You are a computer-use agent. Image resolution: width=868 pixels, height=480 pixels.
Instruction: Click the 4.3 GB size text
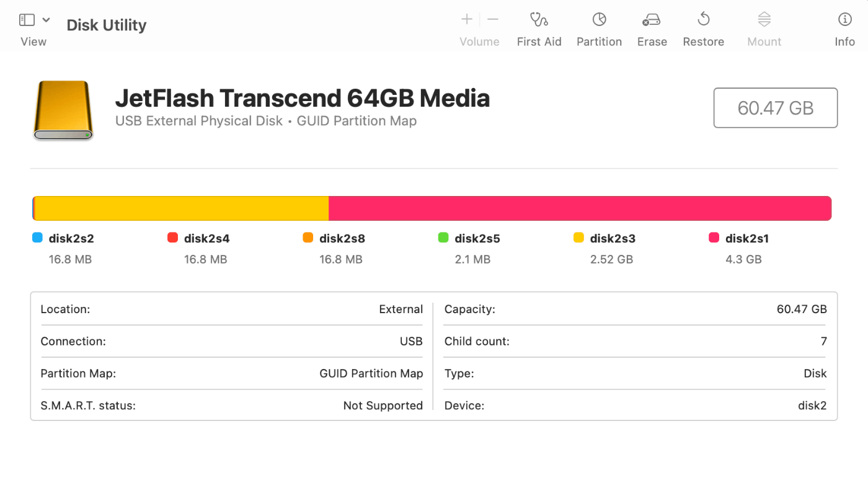click(743, 259)
